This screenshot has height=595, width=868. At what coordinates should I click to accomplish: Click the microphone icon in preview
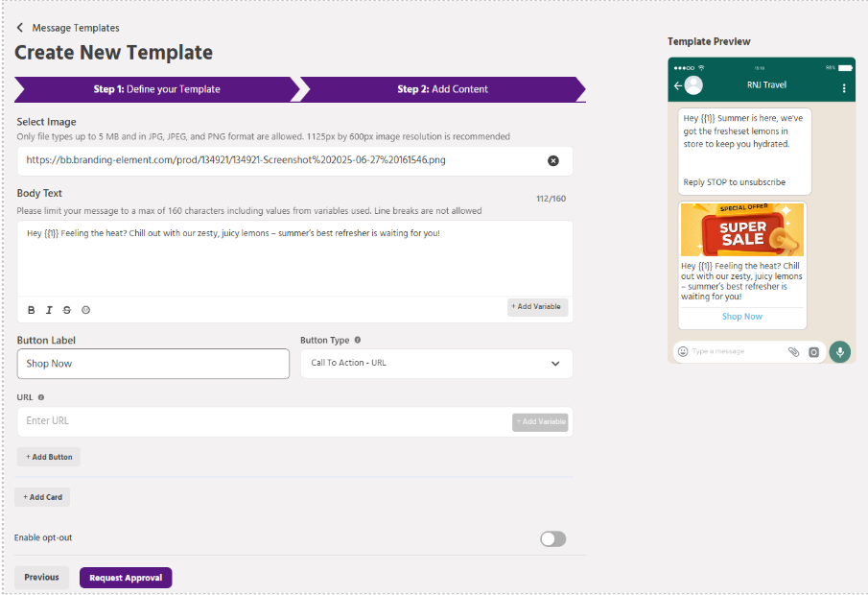pyautogui.click(x=840, y=351)
